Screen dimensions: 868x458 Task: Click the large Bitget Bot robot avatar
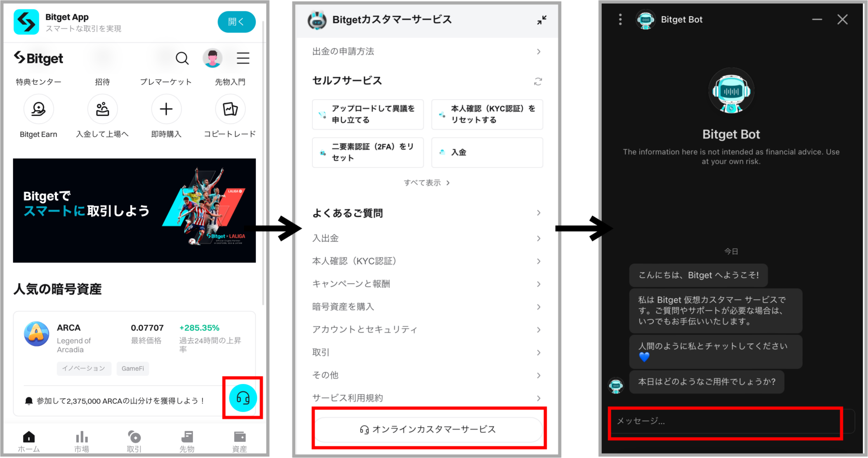(x=731, y=91)
